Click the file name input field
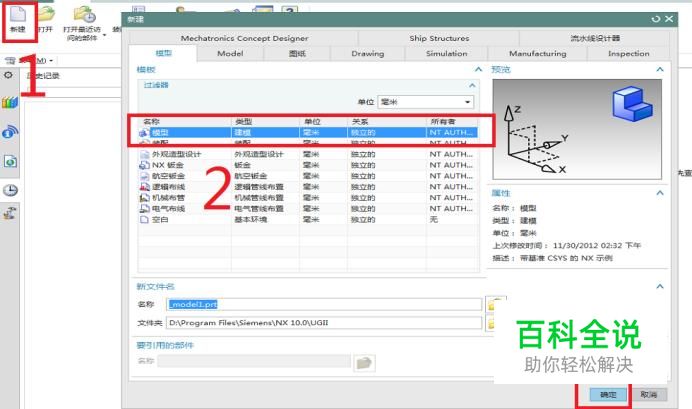Screen dimensions: 692x409 point(324,304)
